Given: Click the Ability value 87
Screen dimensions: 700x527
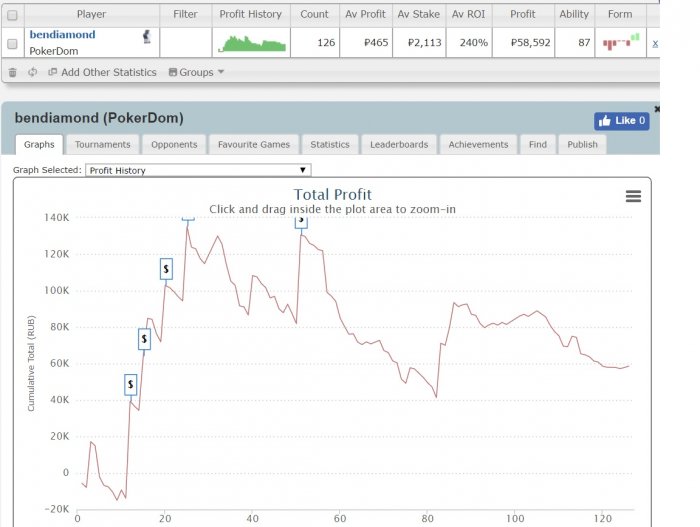Looking at the screenshot, I should click(x=584, y=43).
